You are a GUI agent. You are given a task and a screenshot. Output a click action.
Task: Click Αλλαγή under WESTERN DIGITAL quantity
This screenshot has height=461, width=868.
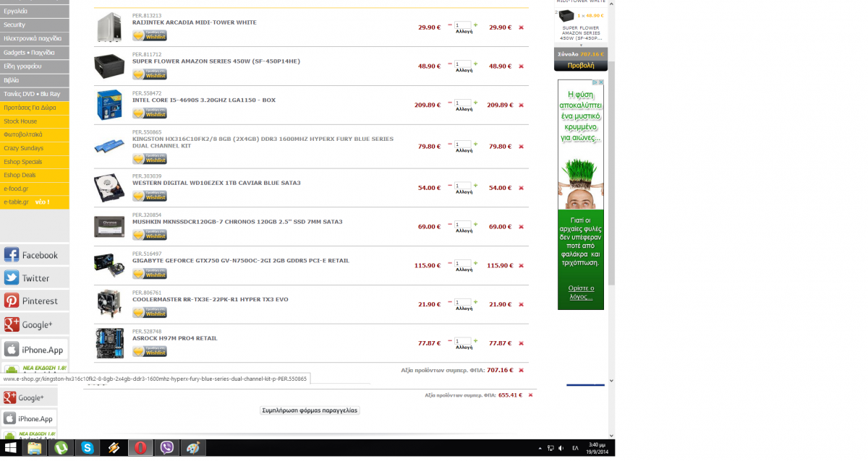click(x=464, y=192)
